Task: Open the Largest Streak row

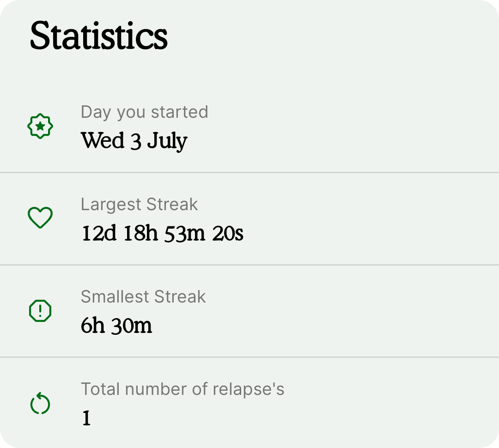Action: click(249, 219)
